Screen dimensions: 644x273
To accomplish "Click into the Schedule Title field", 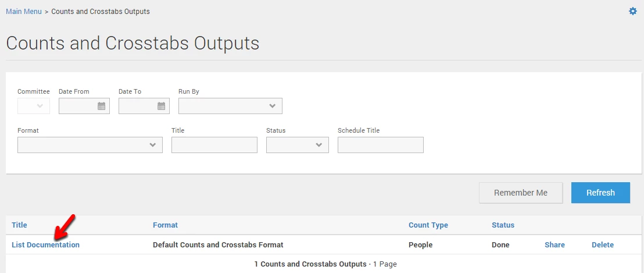I will pyautogui.click(x=381, y=145).
